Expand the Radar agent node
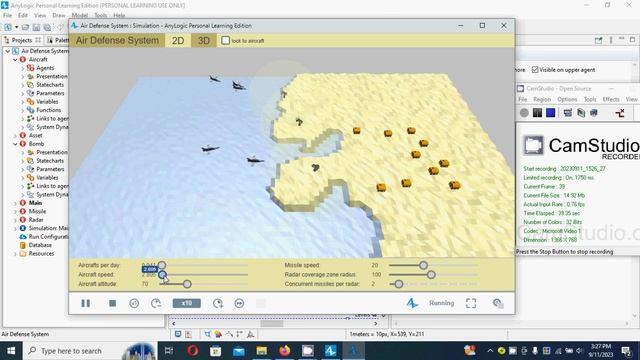 click(15, 220)
